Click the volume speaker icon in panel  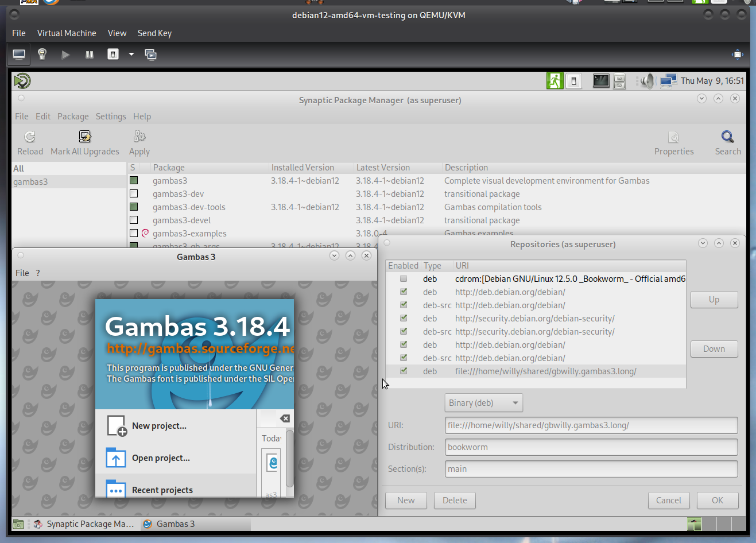pyautogui.click(x=647, y=81)
